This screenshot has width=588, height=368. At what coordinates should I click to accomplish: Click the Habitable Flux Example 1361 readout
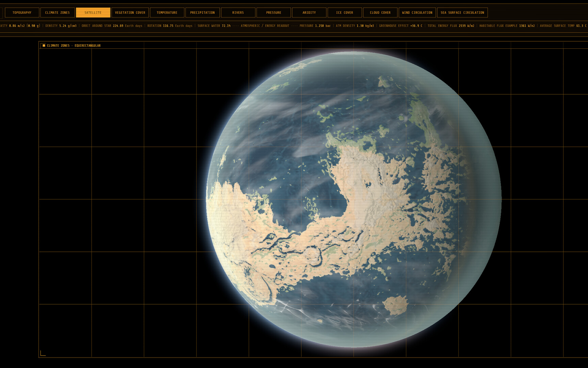pos(507,26)
